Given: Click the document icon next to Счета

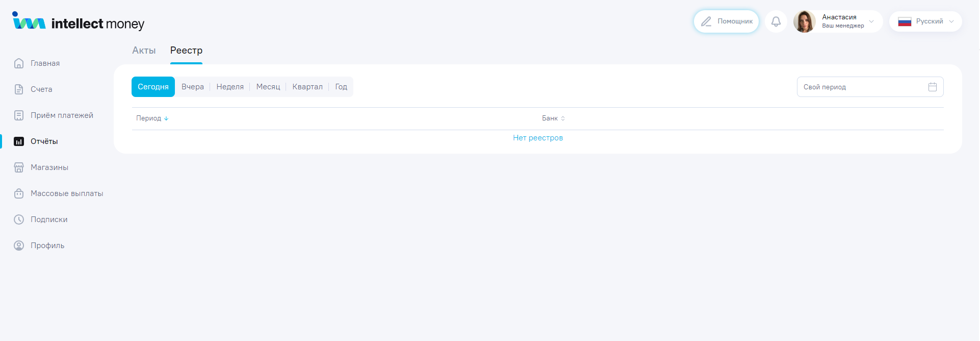Looking at the screenshot, I should point(19,89).
